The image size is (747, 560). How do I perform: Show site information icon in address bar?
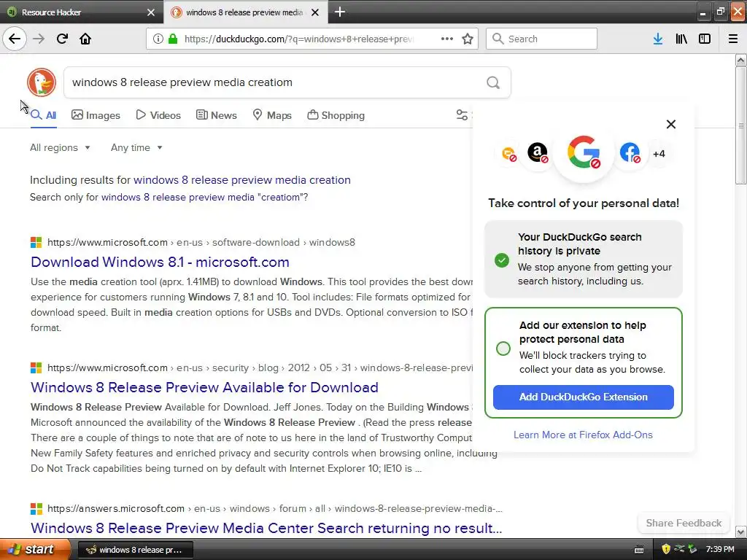point(158,39)
